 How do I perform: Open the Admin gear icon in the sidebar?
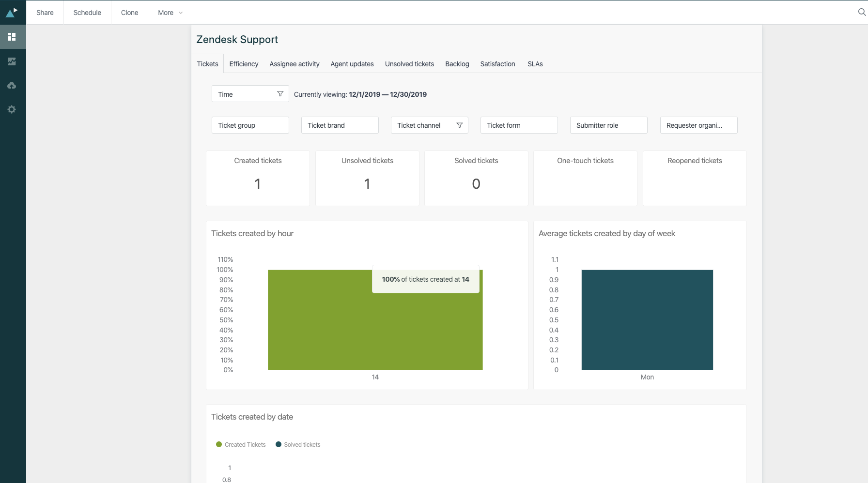[x=12, y=109]
